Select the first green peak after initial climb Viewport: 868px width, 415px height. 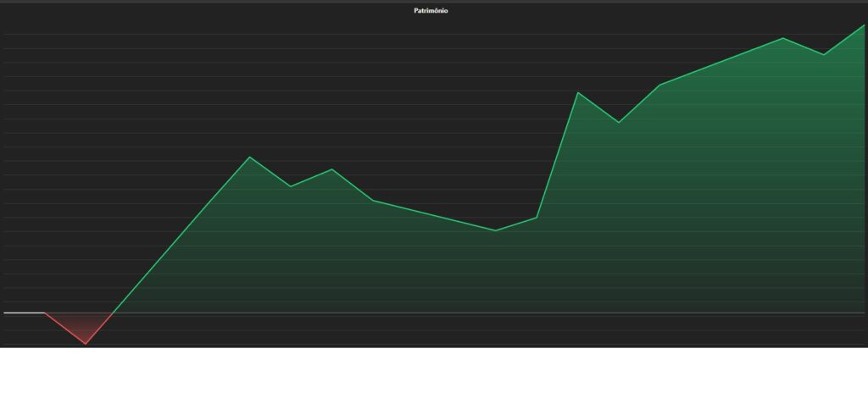(x=249, y=157)
